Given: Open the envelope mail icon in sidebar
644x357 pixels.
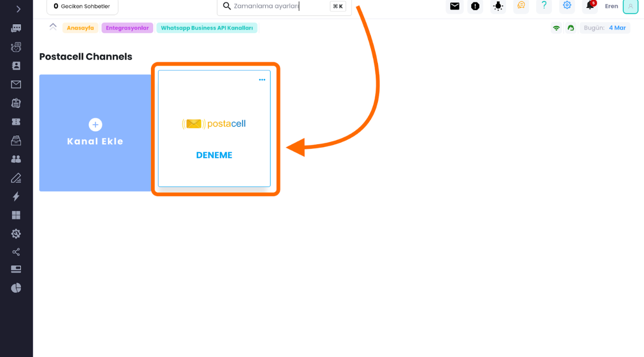Looking at the screenshot, I should coord(16,85).
